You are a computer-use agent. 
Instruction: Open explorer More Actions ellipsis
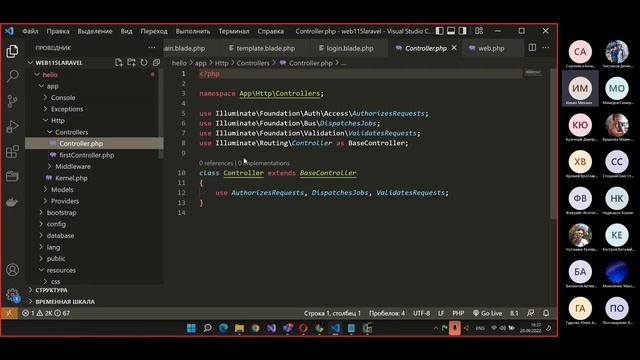[x=152, y=48]
